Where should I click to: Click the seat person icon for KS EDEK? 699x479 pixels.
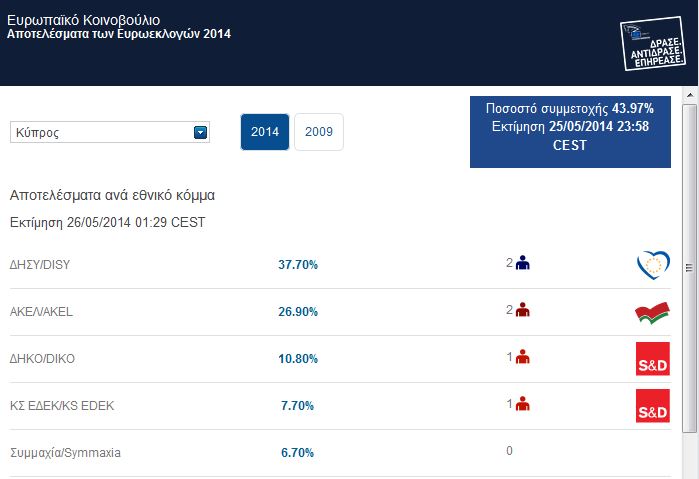click(522, 404)
